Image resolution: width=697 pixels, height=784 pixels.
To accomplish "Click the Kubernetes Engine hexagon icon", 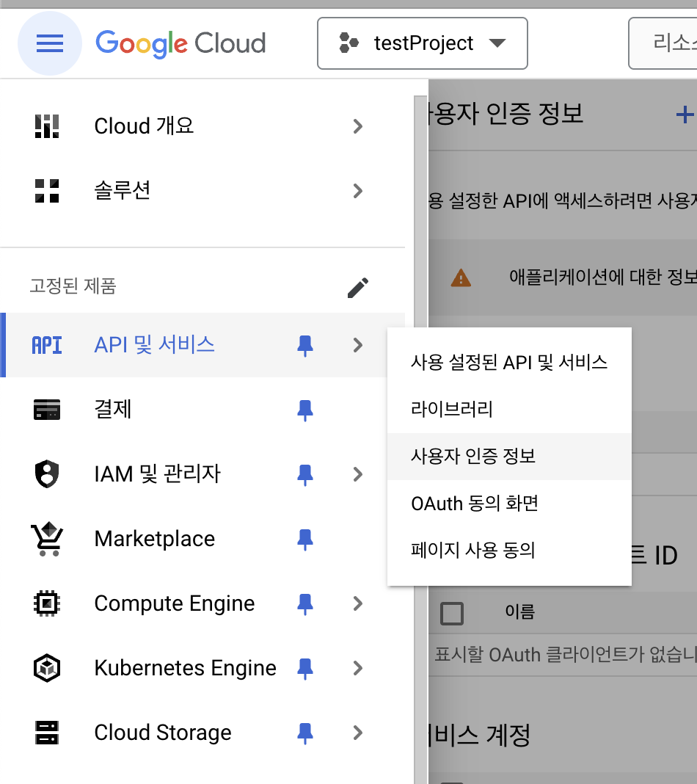I will click(x=47, y=667).
